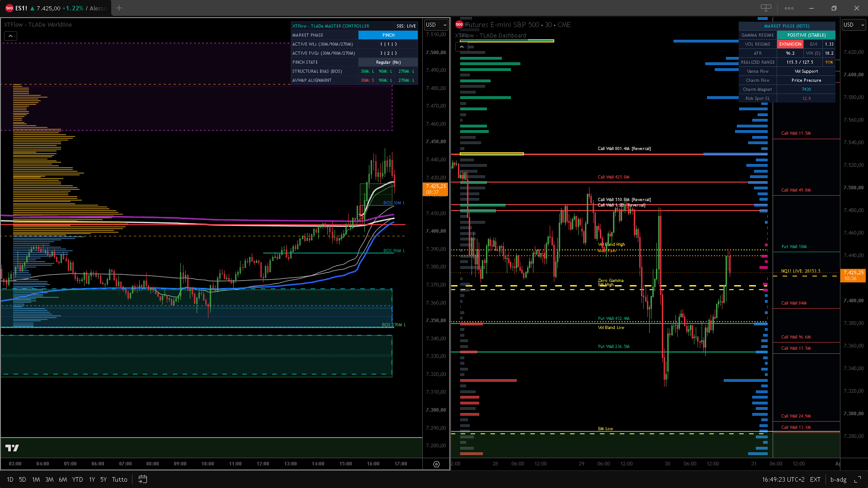Collapse the TLADe Worldline indicator legend
The width and height of the screenshot is (868, 488).
[10, 36]
